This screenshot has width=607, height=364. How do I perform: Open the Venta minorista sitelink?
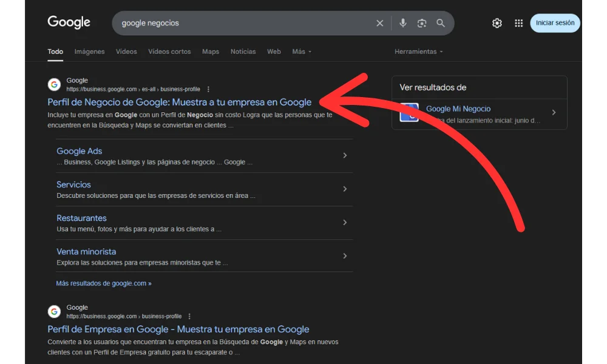86,252
